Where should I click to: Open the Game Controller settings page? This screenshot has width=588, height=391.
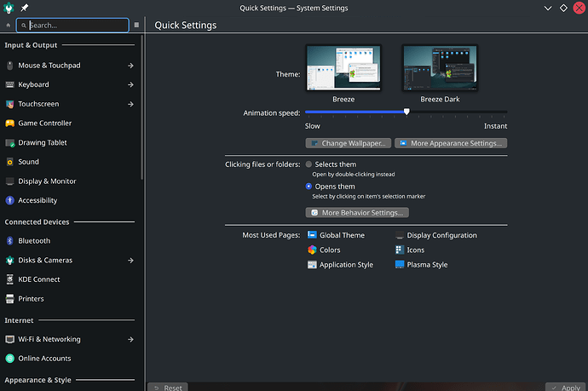click(x=70, y=124)
